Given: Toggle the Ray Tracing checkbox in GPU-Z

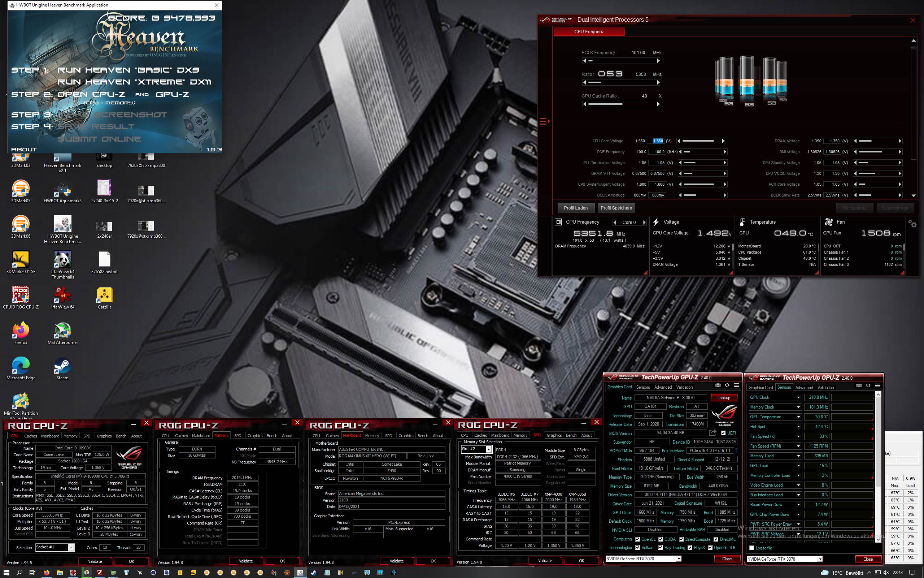Looking at the screenshot, I should pos(661,547).
